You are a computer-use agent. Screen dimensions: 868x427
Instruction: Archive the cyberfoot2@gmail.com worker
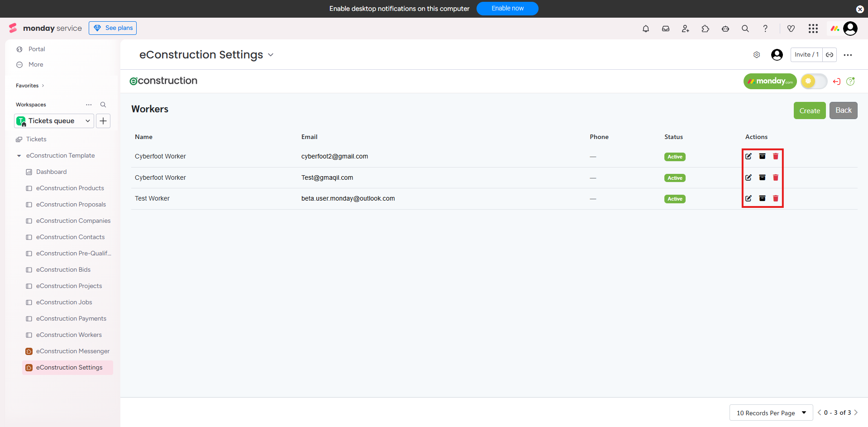[762, 156]
